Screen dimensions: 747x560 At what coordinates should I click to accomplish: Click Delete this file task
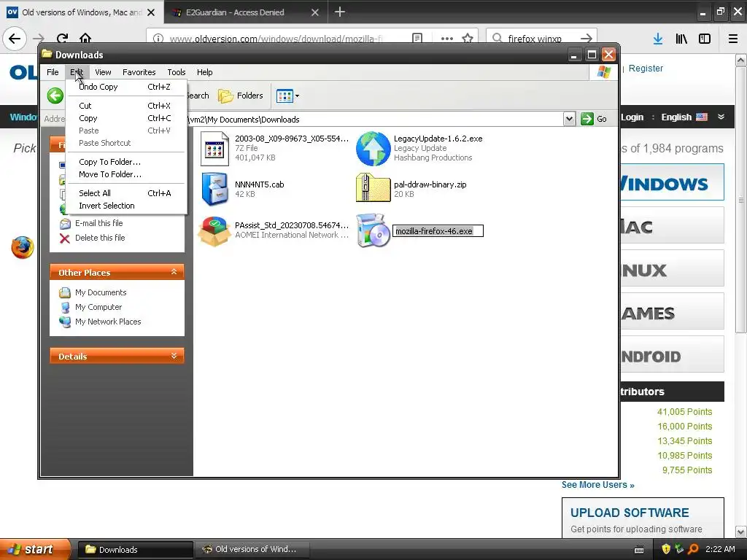[99, 238]
